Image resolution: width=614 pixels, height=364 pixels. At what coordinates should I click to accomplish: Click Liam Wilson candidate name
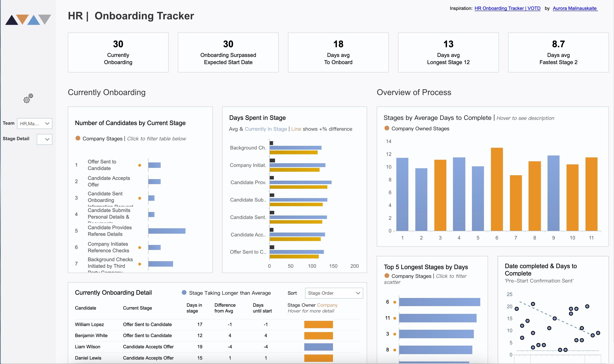pyautogui.click(x=87, y=347)
